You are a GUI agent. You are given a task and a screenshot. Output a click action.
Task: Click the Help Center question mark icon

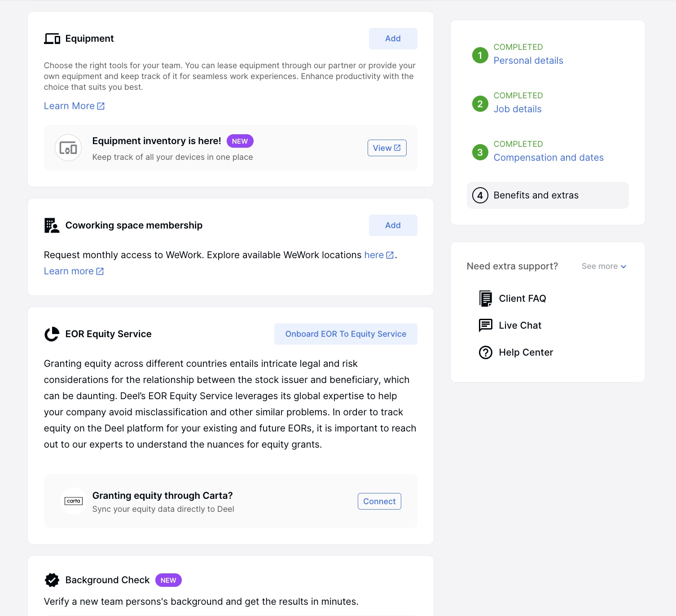click(486, 352)
